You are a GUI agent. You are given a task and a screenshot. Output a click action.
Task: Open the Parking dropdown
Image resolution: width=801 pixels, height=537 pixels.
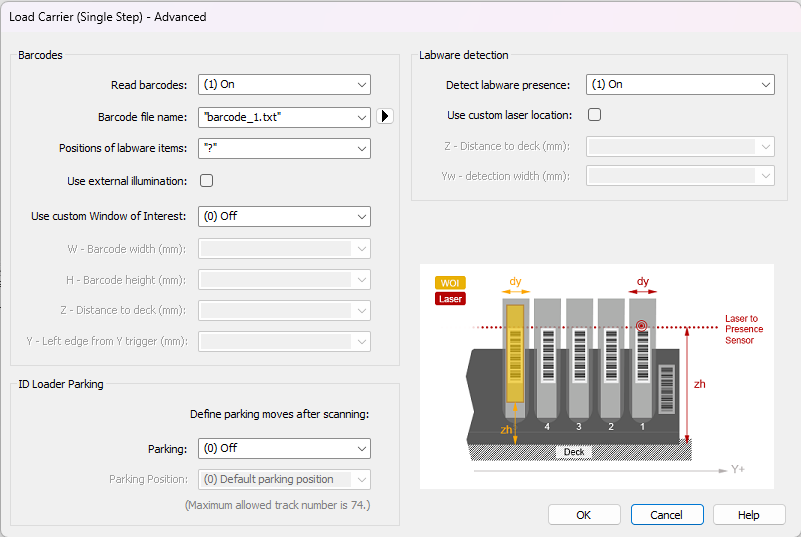tap(361, 449)
